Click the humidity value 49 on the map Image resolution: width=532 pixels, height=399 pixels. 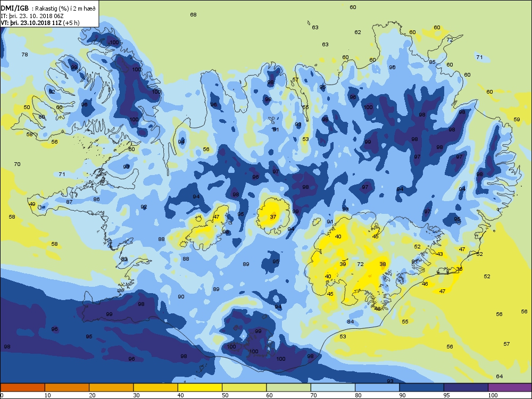click(32, 204)
